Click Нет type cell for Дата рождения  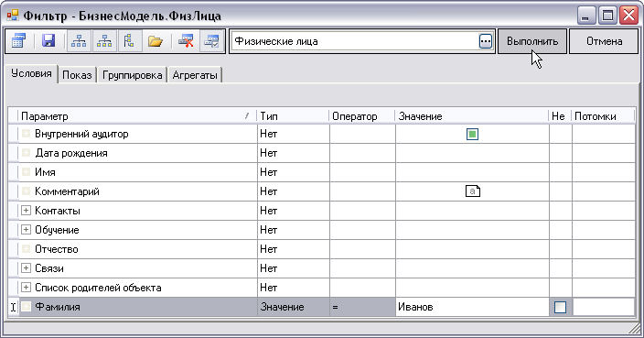click(294, 153)
